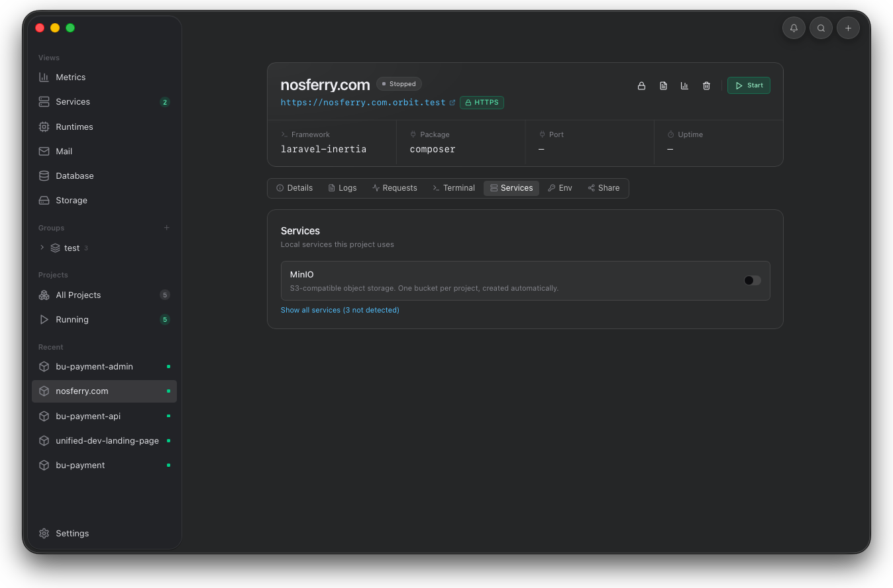Open the Metrics view
This screenshot has width=893, height=588.
pyautogui.click(x=104, y=77)
